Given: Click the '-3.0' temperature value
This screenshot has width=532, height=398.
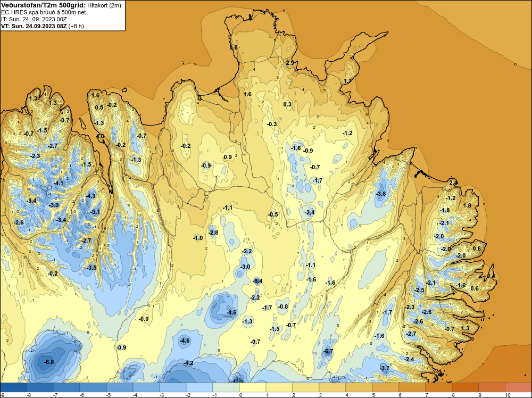Looking at the screenshot, I should (245, 267).
